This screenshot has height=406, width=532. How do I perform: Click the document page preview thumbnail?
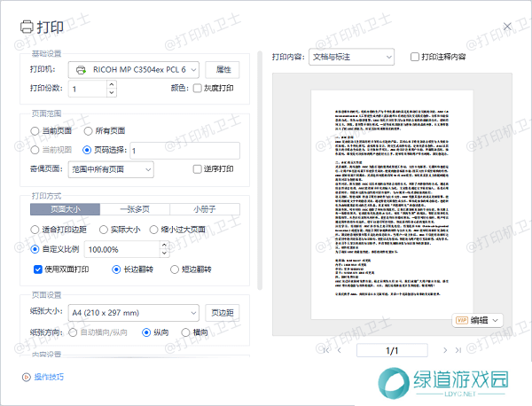tap(392, 205)
